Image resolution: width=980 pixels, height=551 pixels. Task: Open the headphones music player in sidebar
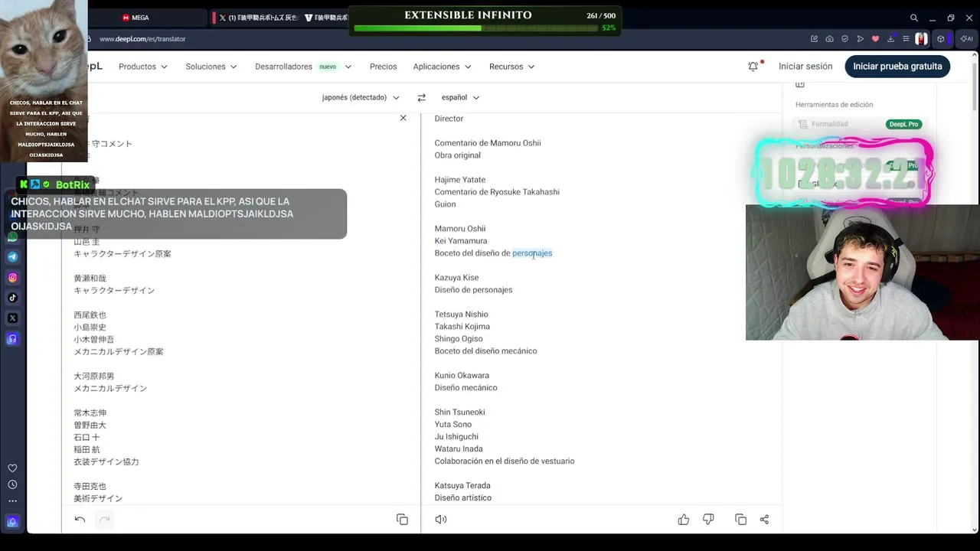pos(12,338)
